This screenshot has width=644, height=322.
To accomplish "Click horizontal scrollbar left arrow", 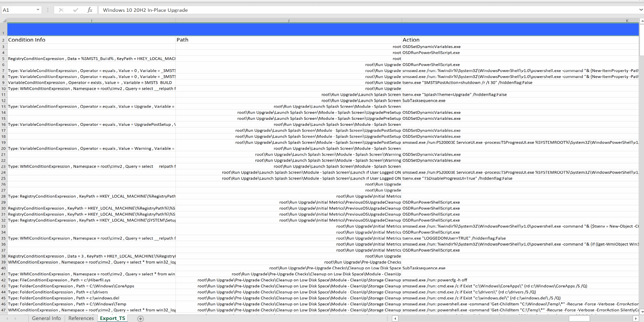I will pyautogui.click(x=395, y=318).
